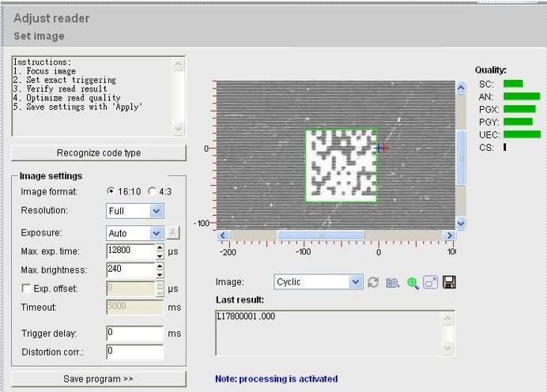Viewport: 547px width, 392px height.
Task: Click the PGX quality bar
Action: 519,109
